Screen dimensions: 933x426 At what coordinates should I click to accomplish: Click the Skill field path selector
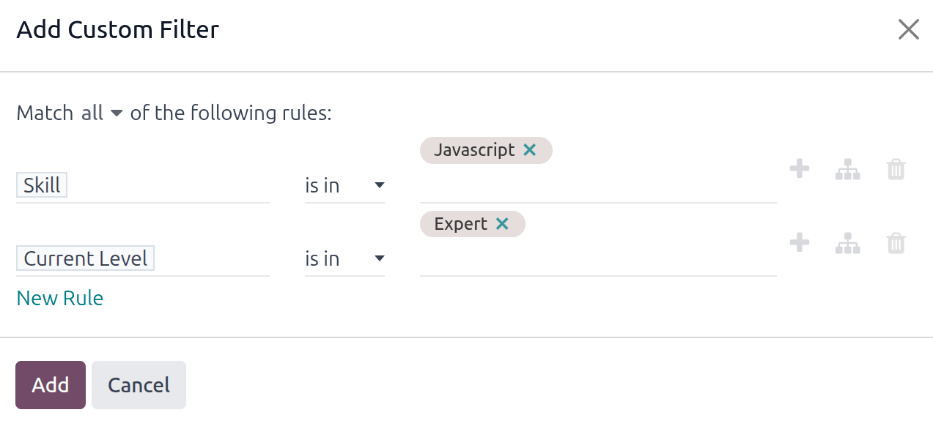coord(142,186)
